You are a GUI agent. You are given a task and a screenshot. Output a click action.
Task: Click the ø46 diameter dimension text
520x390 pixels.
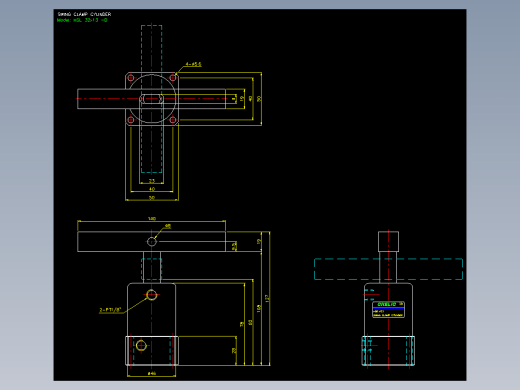point(152,374)
